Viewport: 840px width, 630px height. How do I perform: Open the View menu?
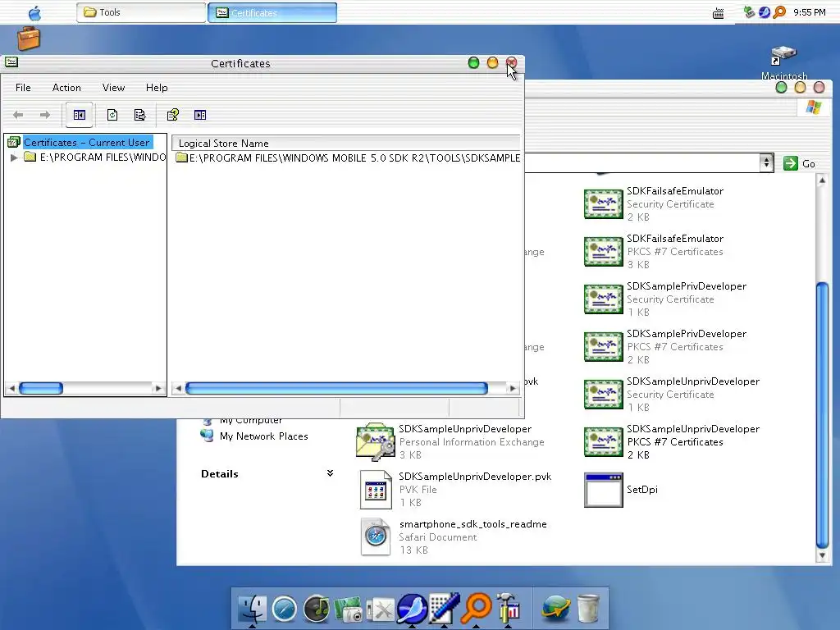(x=113, y=87)
